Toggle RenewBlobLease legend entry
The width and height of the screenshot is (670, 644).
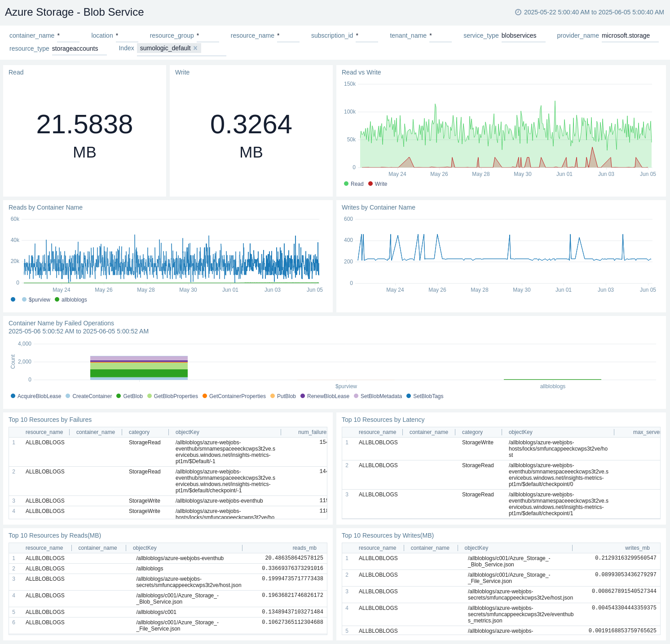point(325,396)
